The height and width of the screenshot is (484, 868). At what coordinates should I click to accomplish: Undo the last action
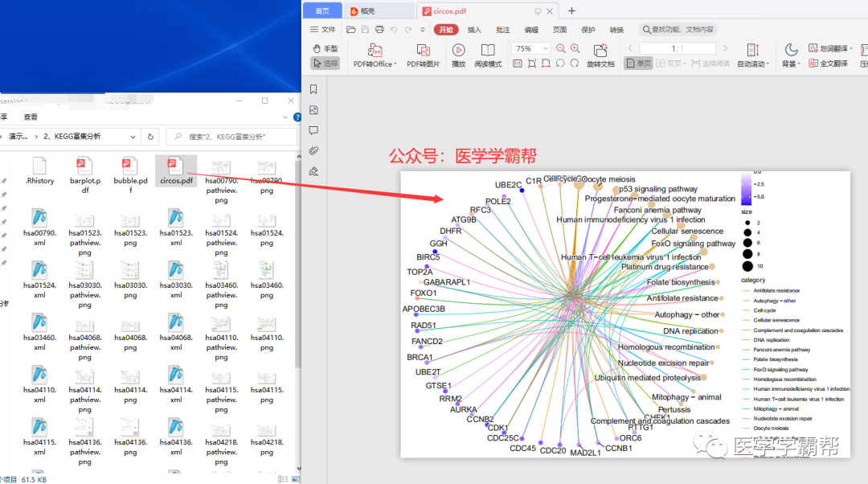pos(394,30)
